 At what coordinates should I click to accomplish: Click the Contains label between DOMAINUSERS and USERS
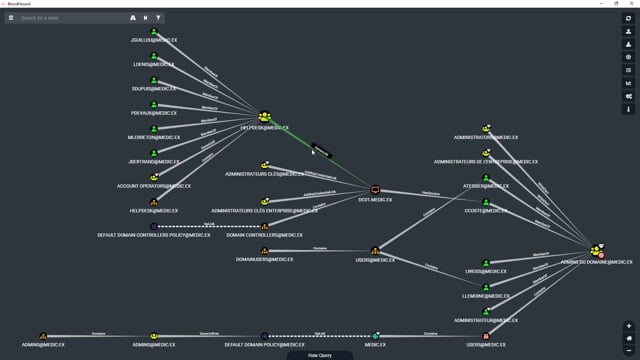click(320, 249)
